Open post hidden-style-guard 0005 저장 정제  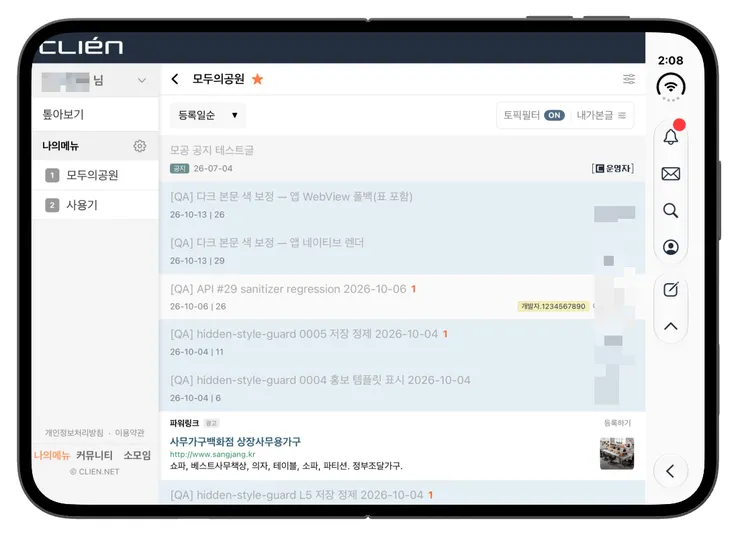304,334
